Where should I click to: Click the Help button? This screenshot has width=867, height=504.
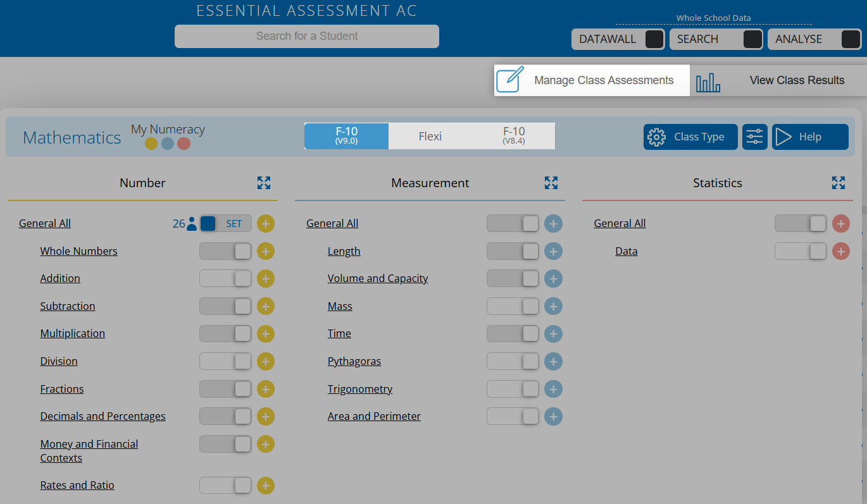810,137
